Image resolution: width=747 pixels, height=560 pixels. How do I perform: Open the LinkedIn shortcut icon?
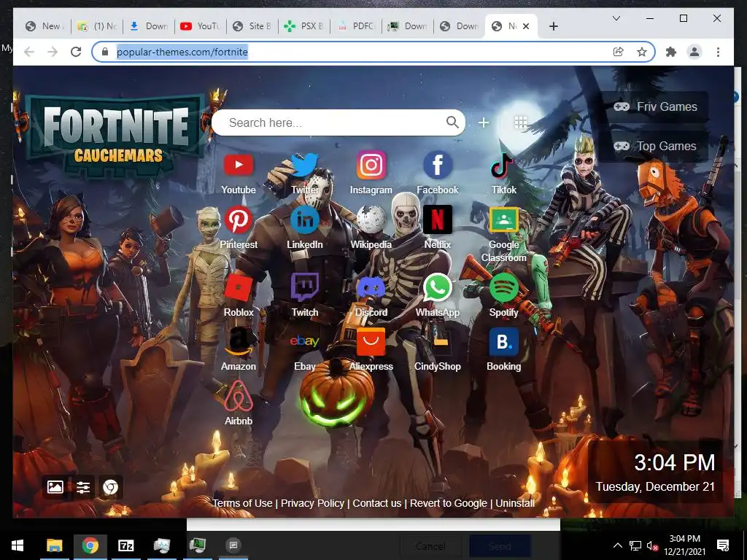[x=304, y=219]
